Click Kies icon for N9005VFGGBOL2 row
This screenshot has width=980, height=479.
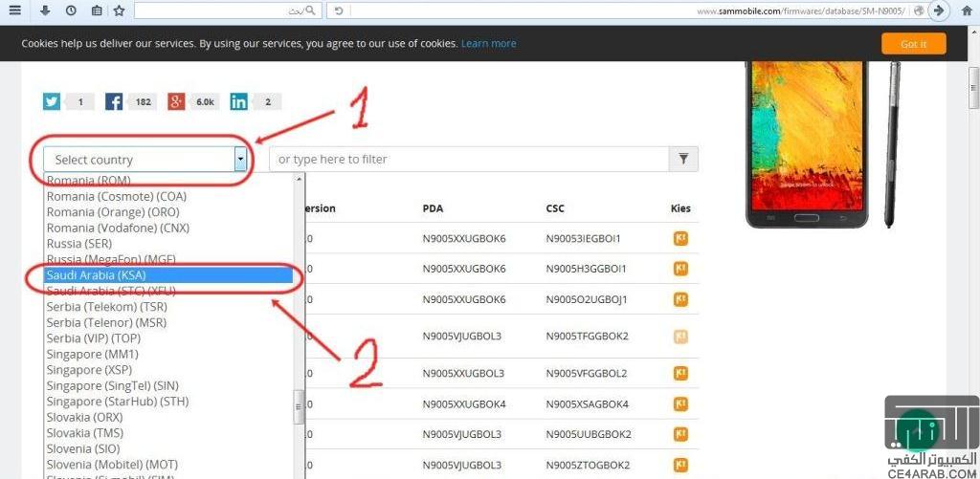(x=680, y=374)
